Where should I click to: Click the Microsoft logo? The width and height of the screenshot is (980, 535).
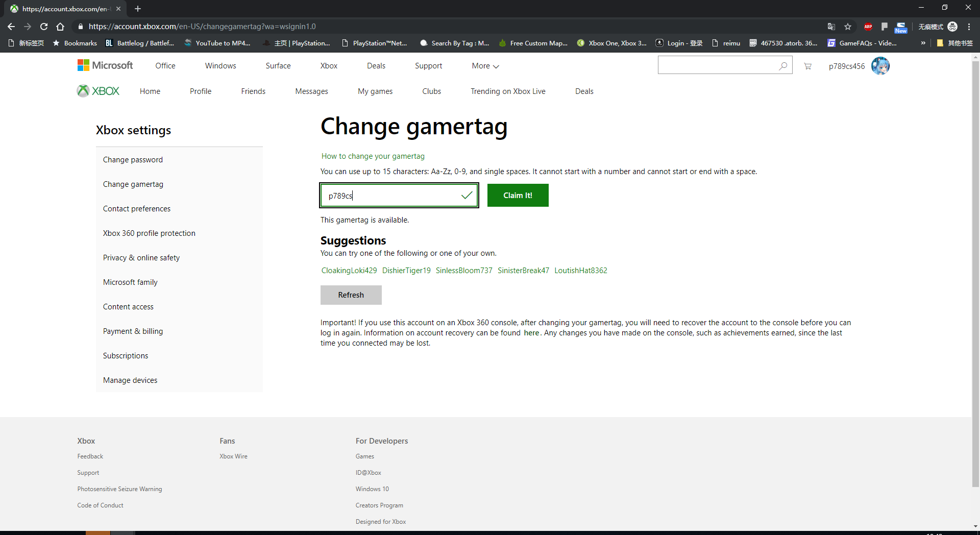tap(105, 65)
